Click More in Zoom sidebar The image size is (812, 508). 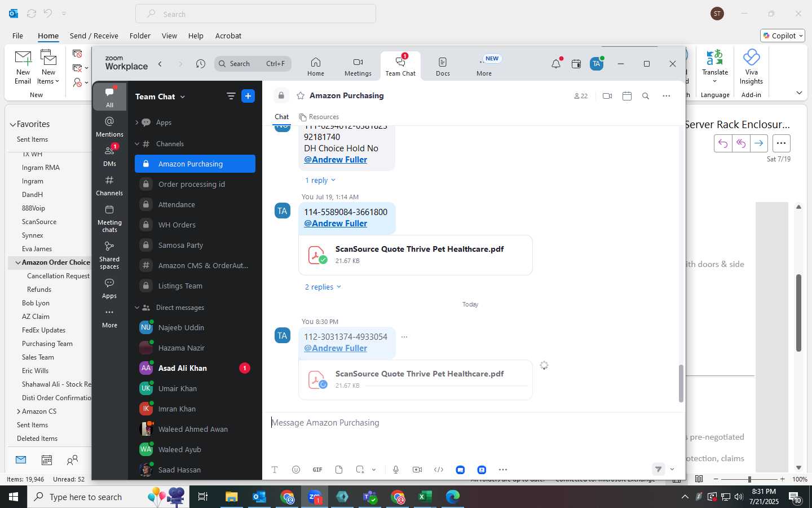click(x=109, y=318)
